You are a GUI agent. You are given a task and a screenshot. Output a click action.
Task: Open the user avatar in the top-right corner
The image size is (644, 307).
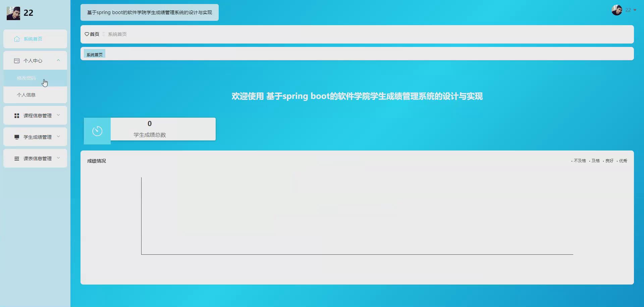(617, 10)
